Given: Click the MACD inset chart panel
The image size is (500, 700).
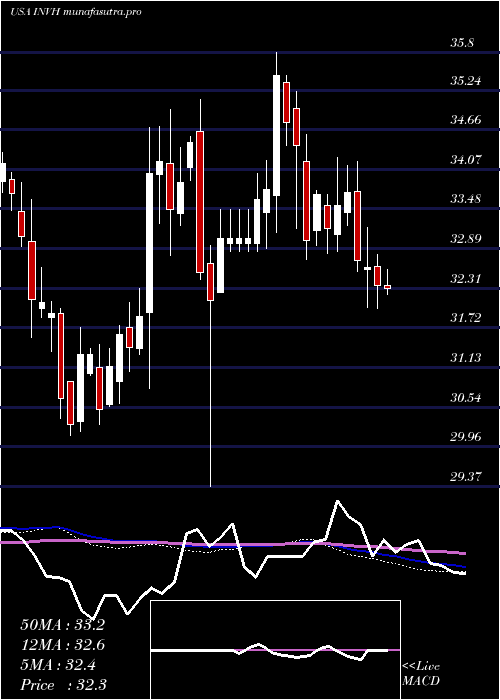Looking at the screenshot, I should tap(275, 650).
